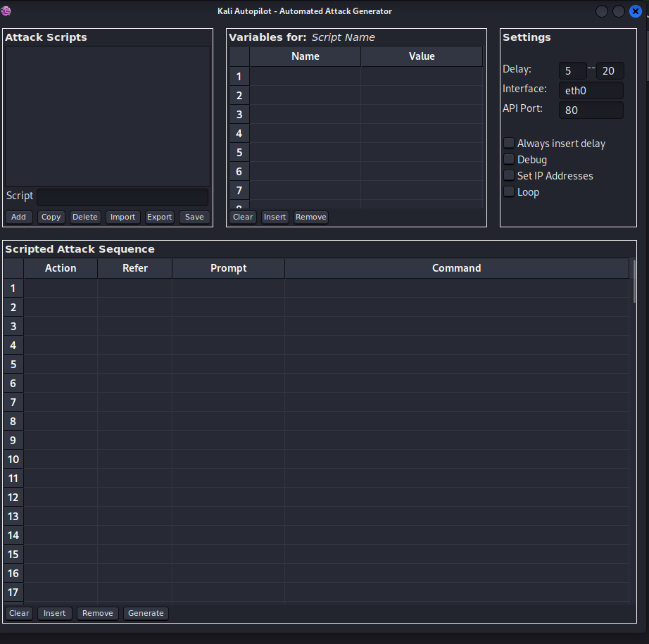The image size is (649, 644).
Task: Select row 1 header in Scripted Attack Sequence
Action: 13,289
